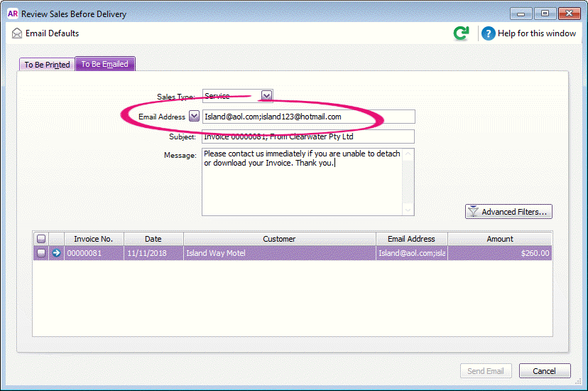Click the blue zoom arrow for invoice 00000081

[56, 253]
